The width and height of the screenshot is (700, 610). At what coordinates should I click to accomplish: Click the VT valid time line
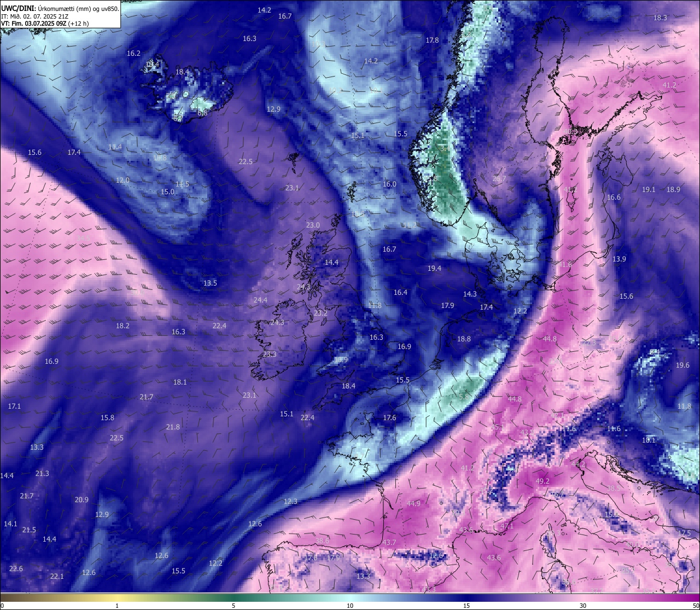[x=45, y=24]
